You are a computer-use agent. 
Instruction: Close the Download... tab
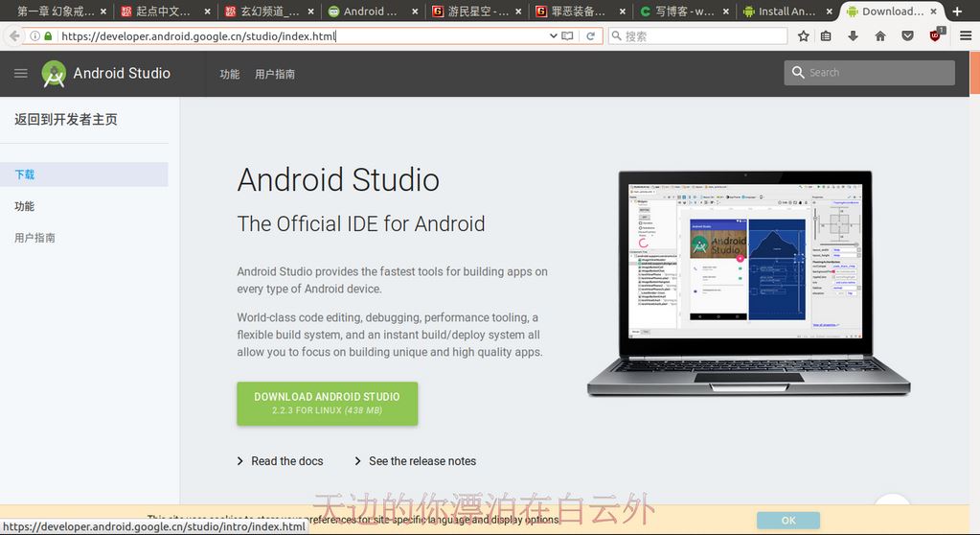[x=933, y=12]
